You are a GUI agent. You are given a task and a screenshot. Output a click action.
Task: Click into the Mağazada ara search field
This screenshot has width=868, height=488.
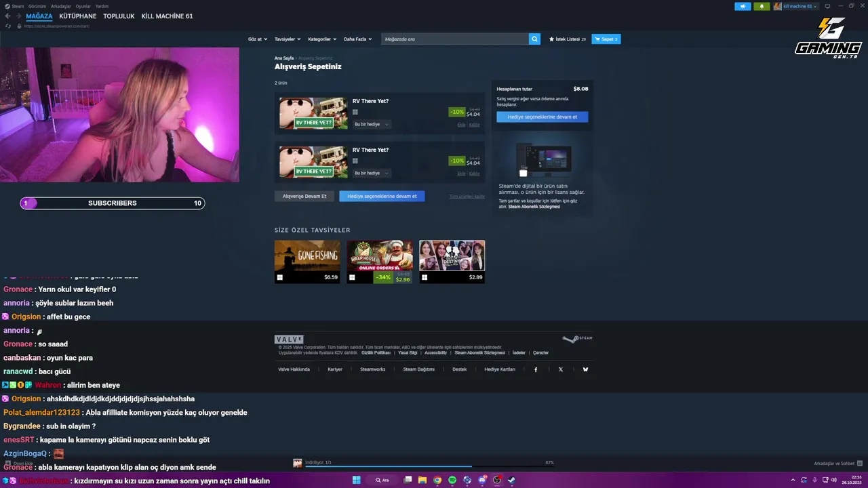[x=455, y=39]
